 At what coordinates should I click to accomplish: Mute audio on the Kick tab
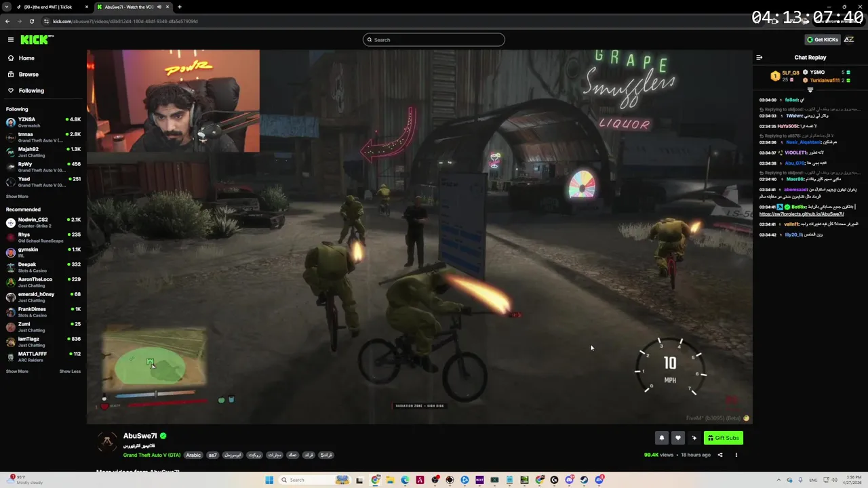[159, 7]
